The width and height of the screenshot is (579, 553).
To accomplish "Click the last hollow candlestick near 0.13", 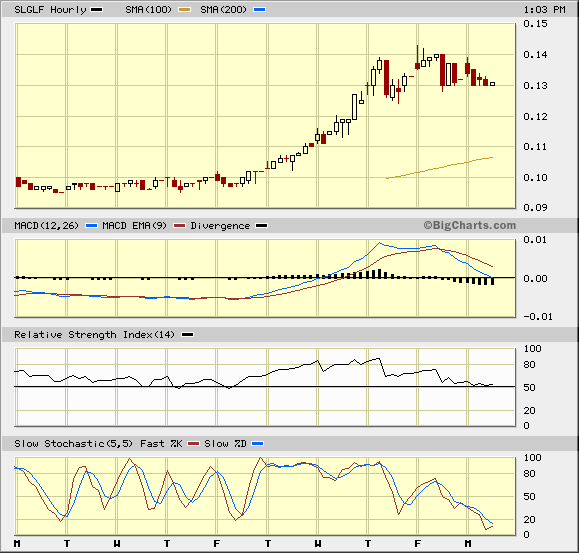I will pos(492,84).
